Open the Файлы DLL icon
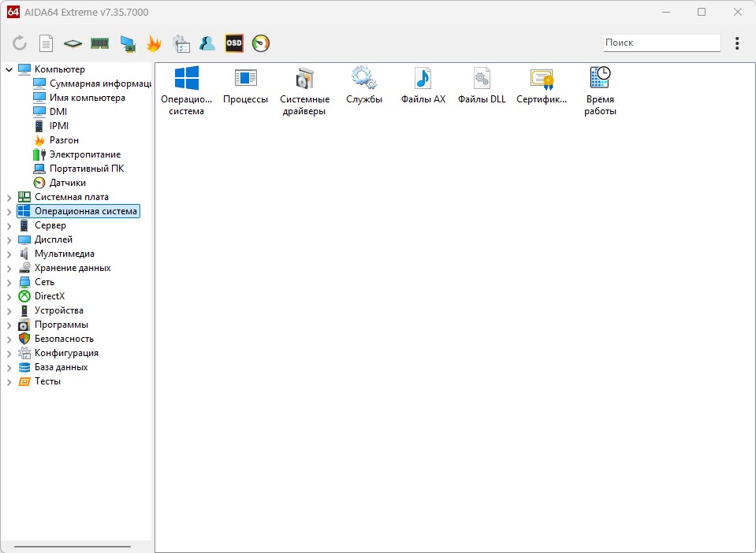756x553 pixels. click(482, 85)
